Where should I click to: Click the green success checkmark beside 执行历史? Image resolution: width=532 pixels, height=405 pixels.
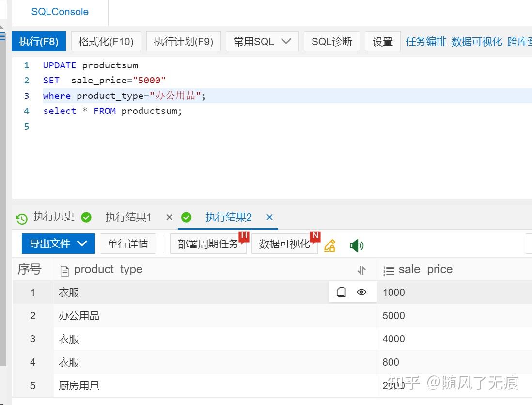pos(86,217)
